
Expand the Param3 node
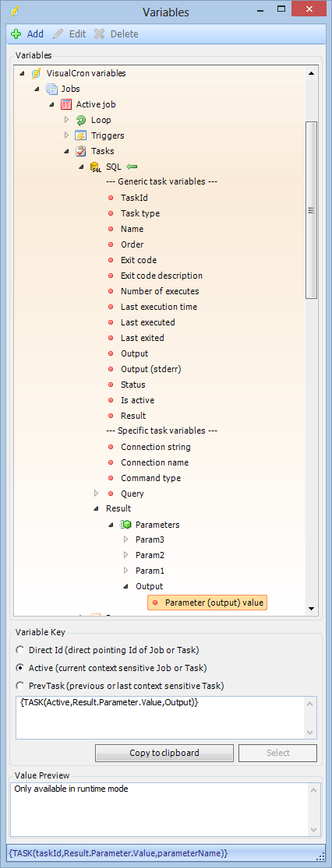(x=125, y=539)
